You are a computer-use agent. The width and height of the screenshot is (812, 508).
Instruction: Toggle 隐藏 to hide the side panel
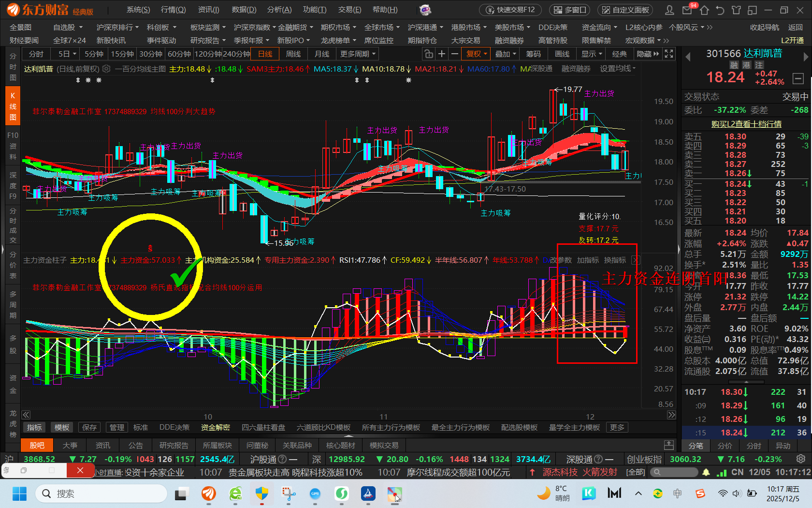click(x=648, y=54)
